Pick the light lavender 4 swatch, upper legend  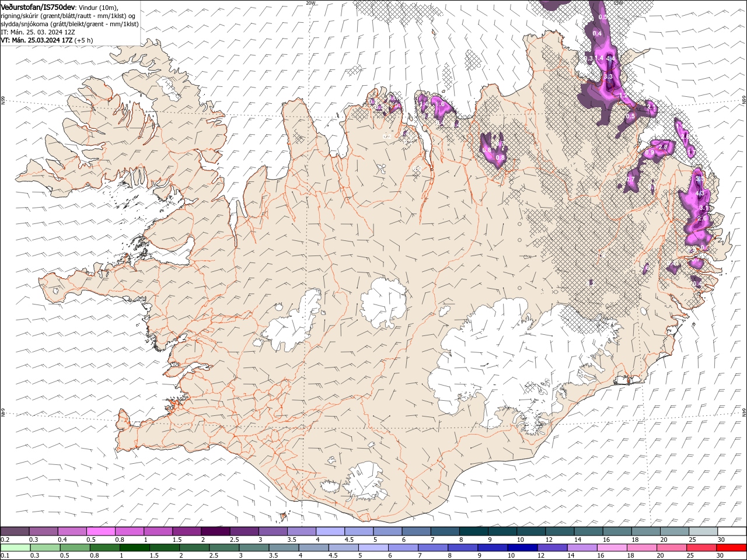(x=330, y=531)
